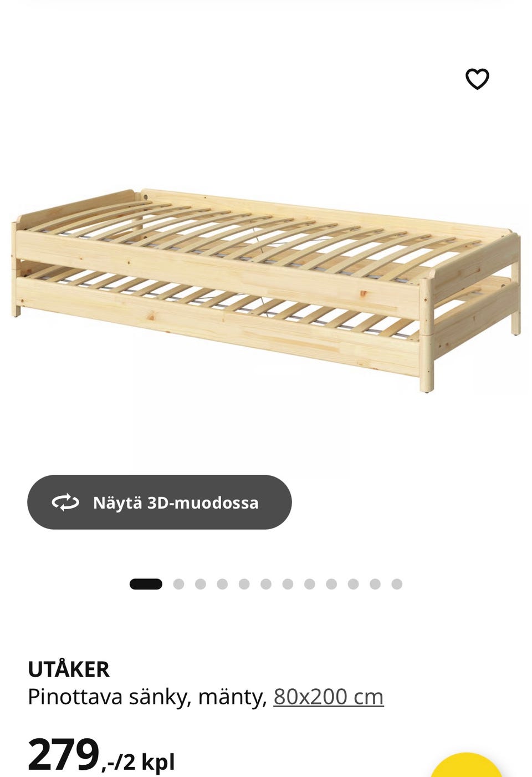Switch to the eleventh carousel dot
The height and width of the screenshot is (777, 532).
tap(375, 584)
